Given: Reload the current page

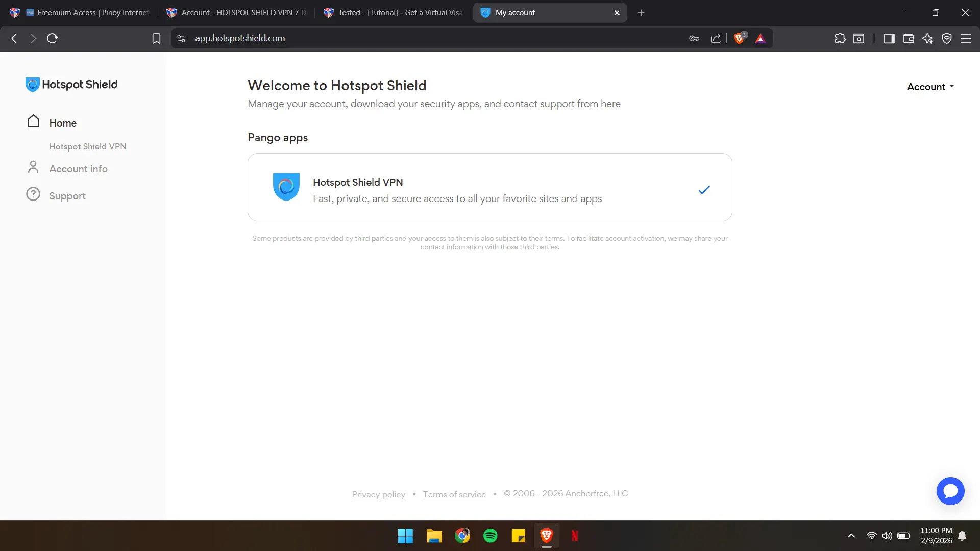Looking at the screenshot, I should pyautogui.click(x=52, y=38).
